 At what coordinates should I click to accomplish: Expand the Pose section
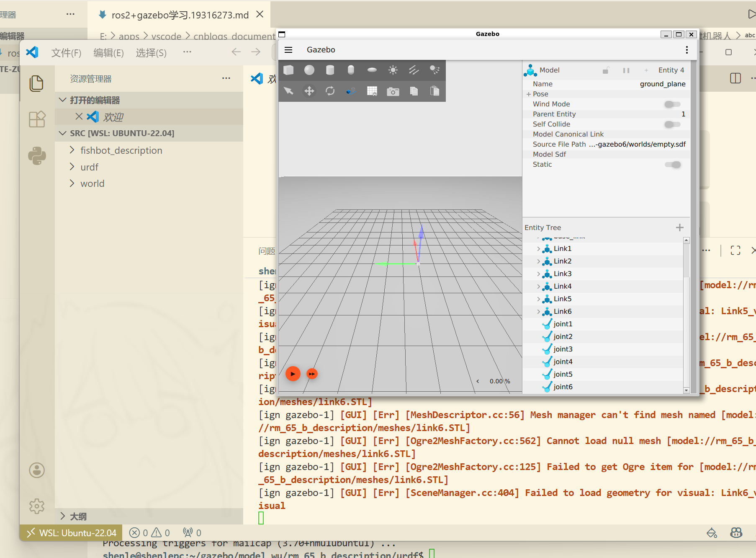[x=529, y=94]
